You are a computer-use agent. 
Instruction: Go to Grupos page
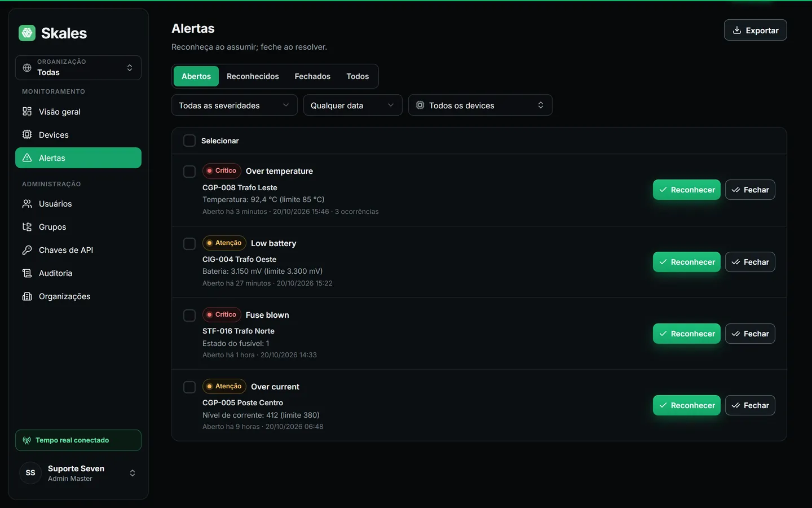78,226
